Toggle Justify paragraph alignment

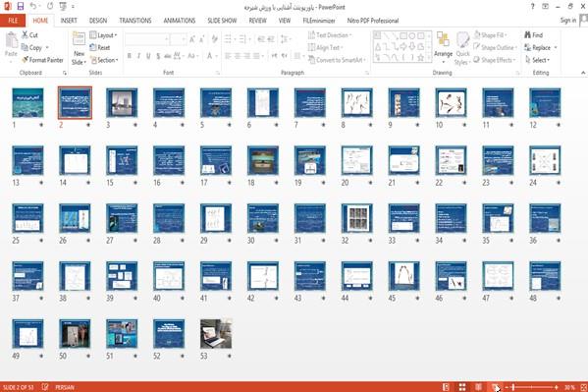256,56
